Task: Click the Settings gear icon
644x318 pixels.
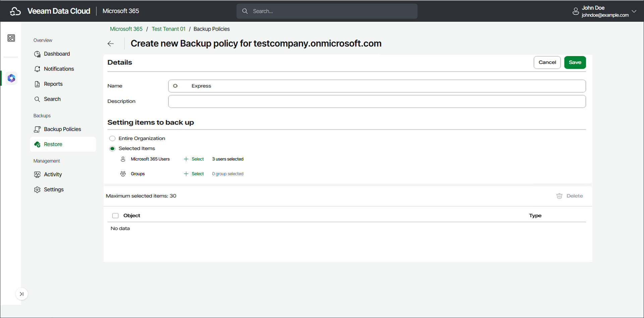Action: point(37,190)
